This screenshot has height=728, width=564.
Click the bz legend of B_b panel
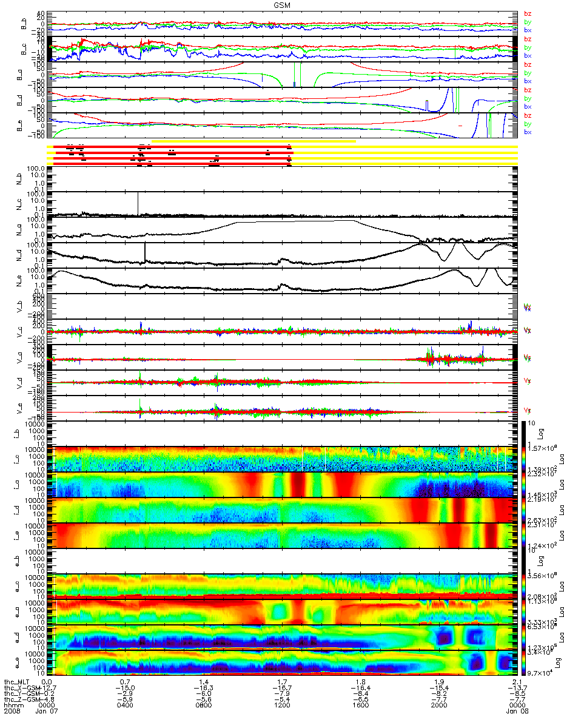528,13
